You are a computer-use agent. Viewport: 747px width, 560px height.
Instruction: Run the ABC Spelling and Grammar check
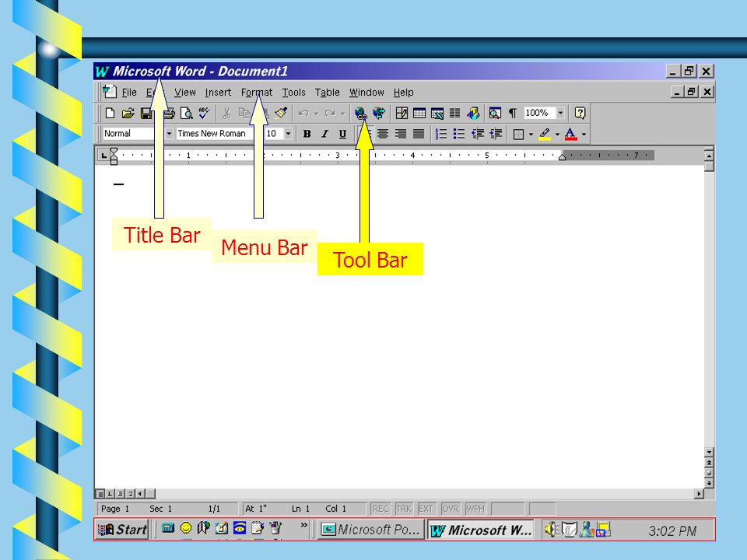205,113
